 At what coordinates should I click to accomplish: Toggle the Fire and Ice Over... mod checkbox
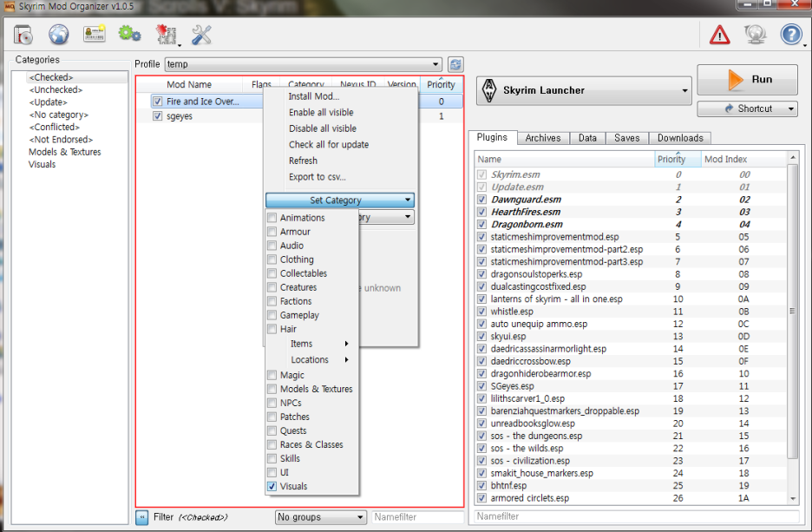click(157, 102)
